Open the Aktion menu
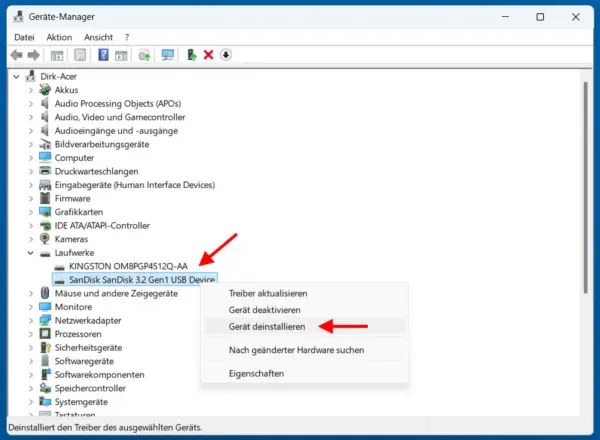The height and width of the screenshot is (440, 600). pos(59,37)
